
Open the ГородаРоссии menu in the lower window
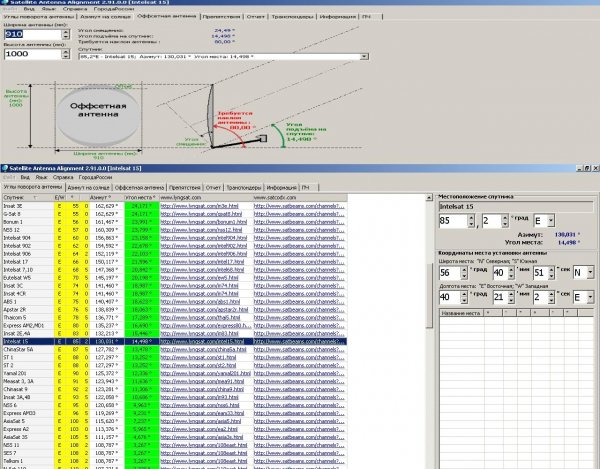(95, 178)
